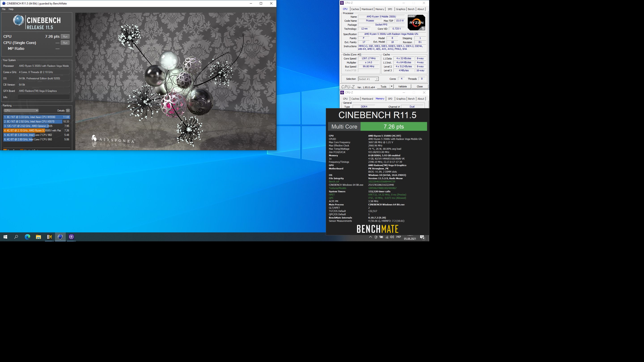Screen dimensions: 644x362
Task: Click the panel splitter grip handle
Action: 74,89
